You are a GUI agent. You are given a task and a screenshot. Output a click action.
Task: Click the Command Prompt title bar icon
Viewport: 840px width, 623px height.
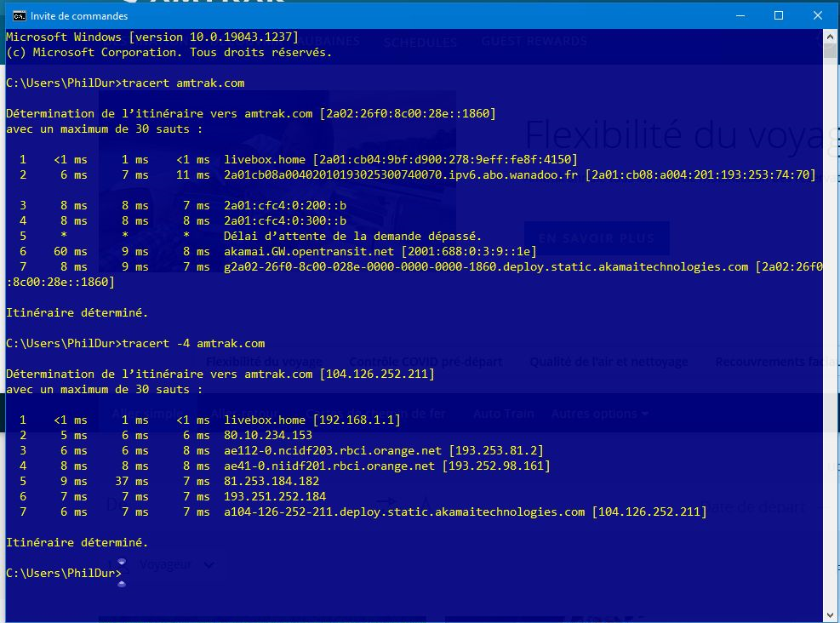(20, 16)
